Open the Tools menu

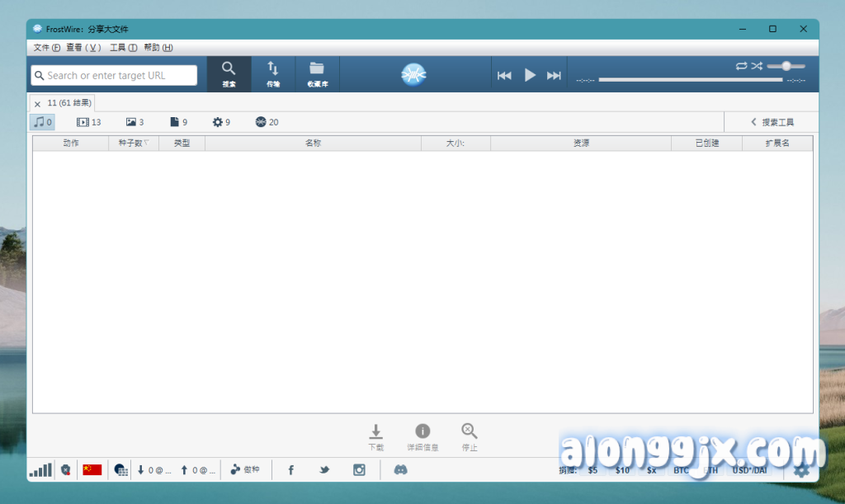(x=123, y=48)
